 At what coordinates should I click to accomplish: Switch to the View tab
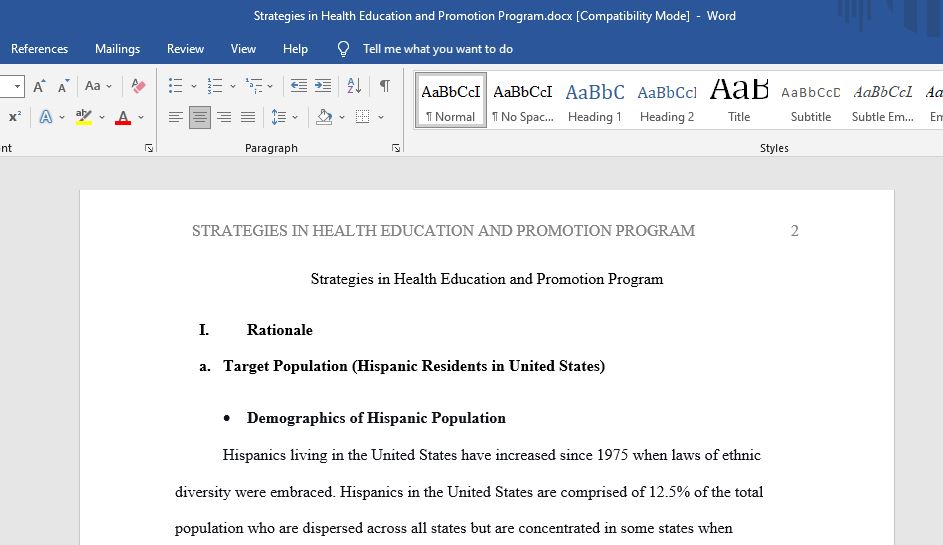pyautogui.click(x=243, y=49)
